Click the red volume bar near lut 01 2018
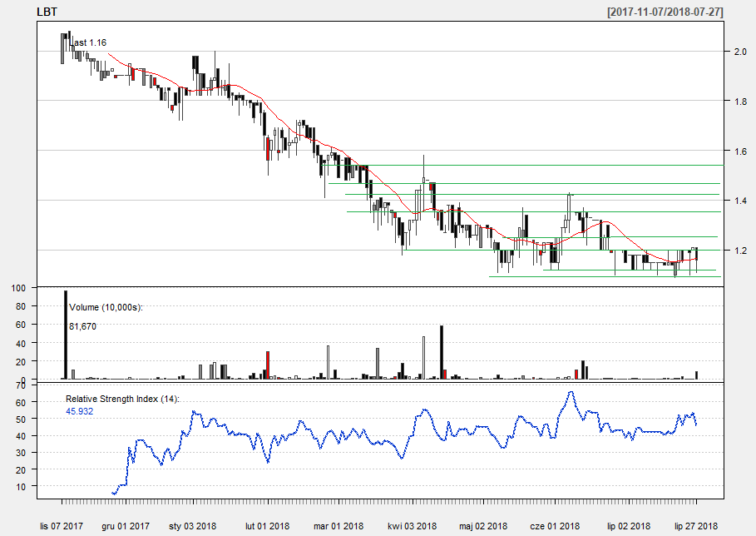Viewport: 756px width, 536px height. click(x=268, y=365)
